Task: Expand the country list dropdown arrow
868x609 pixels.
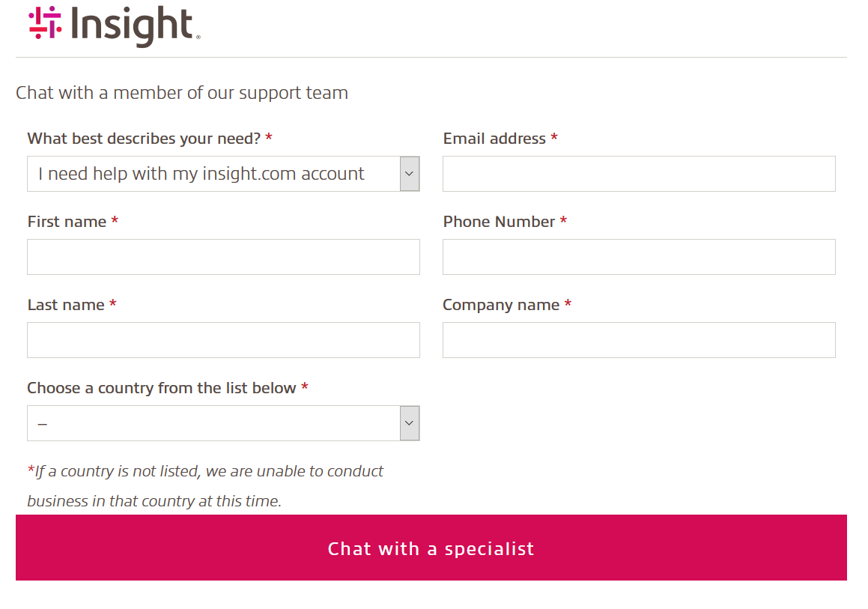Action: tap(409, 423)
